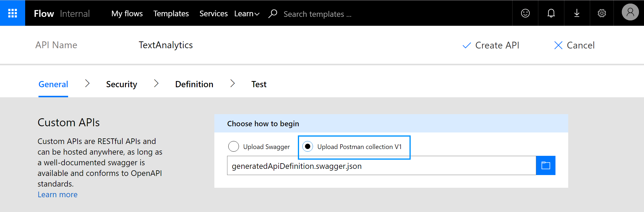Open the settings gear

(x=602, y=13)
